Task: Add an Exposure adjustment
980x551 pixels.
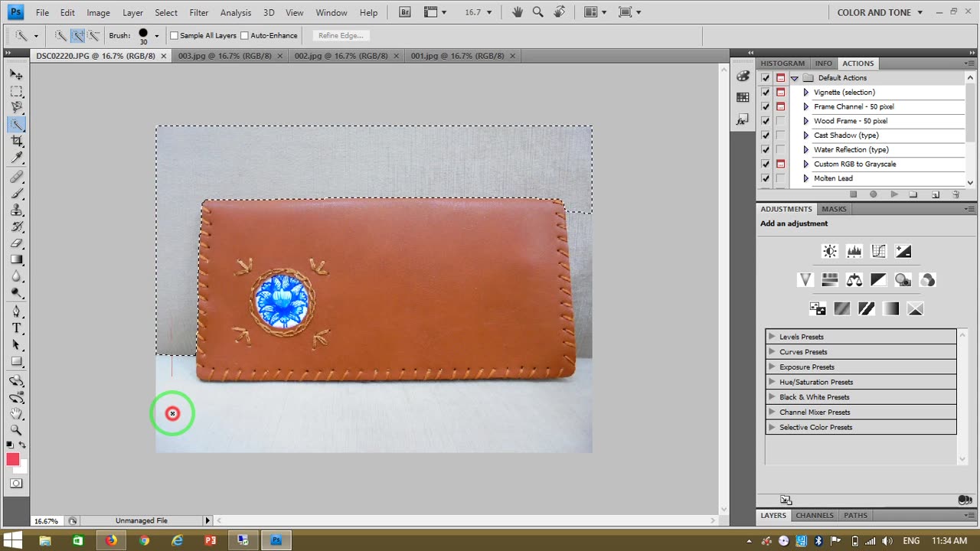Action: tap(903, 251)
